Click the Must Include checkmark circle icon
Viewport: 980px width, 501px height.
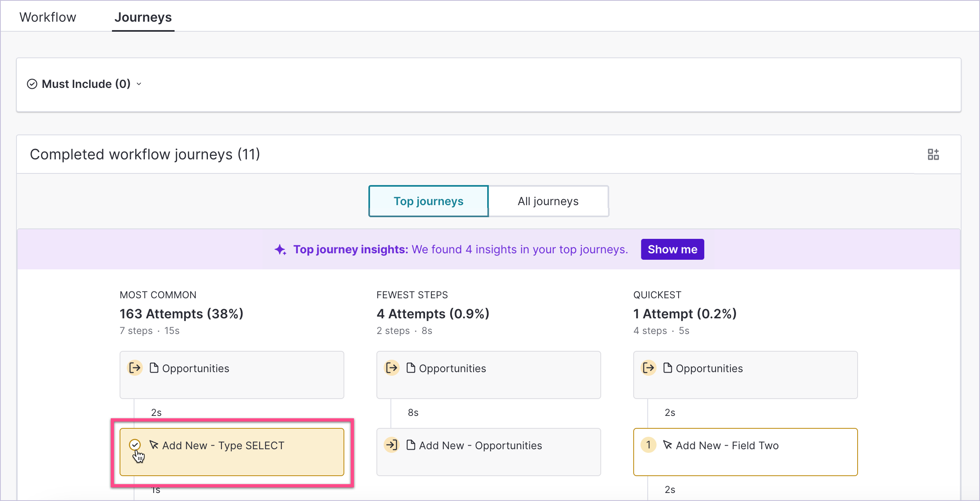(32, 84)
